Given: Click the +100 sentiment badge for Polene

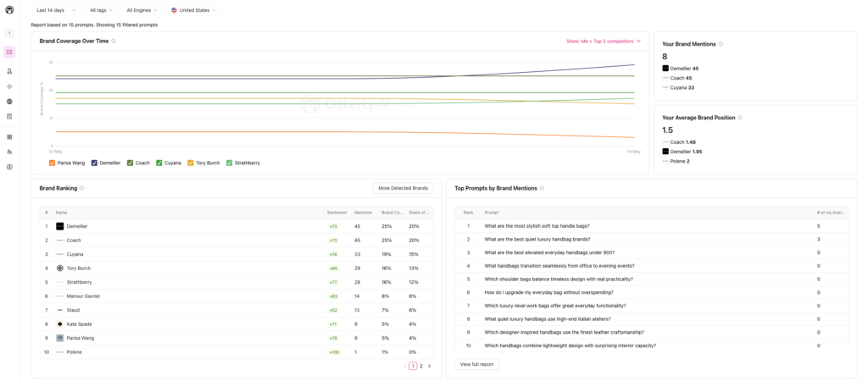Looking at the screenshot, I should pos(334,352).
